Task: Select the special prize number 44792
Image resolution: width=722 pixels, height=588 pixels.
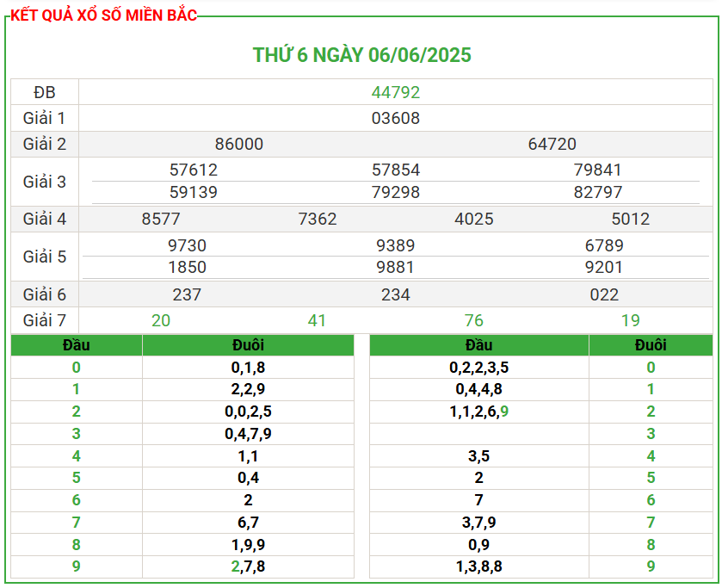Action: (396, 92)
